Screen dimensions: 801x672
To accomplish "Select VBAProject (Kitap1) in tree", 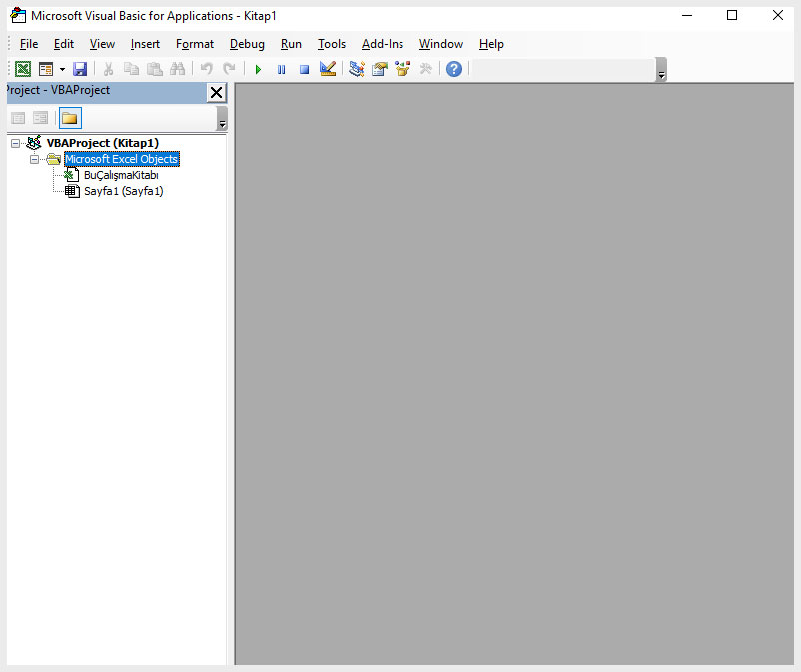I will [103, 143].
